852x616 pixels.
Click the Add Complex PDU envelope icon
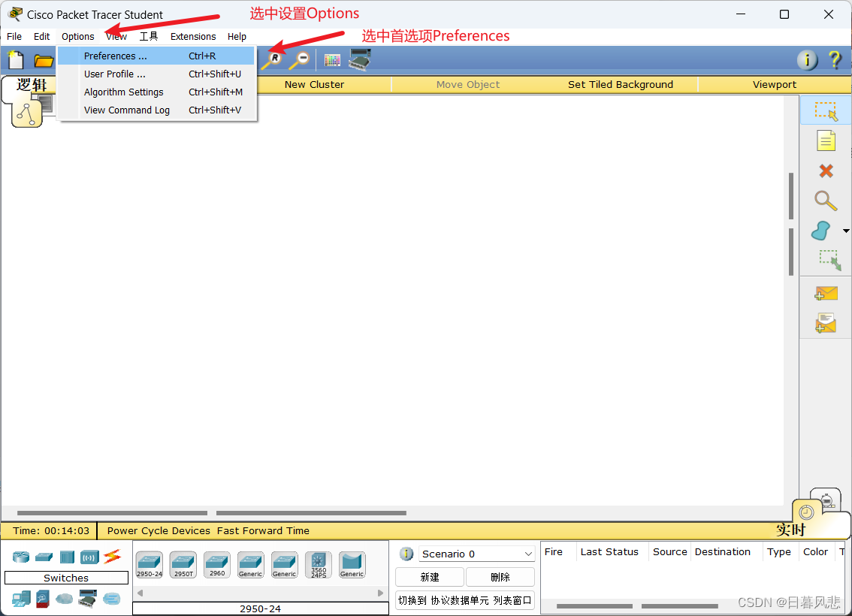tap(826, 323)
